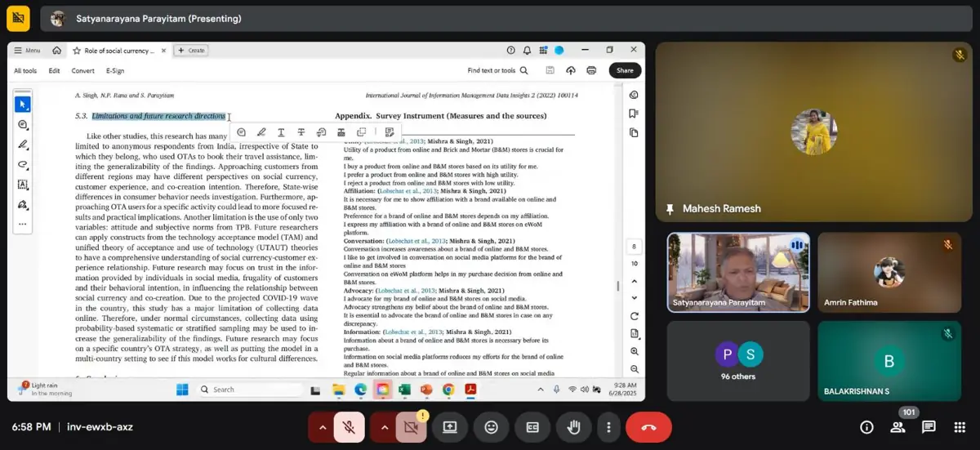Select Satyanarayana Parayitam's video tile
This screenshot has height=450, width=980.
738,272
